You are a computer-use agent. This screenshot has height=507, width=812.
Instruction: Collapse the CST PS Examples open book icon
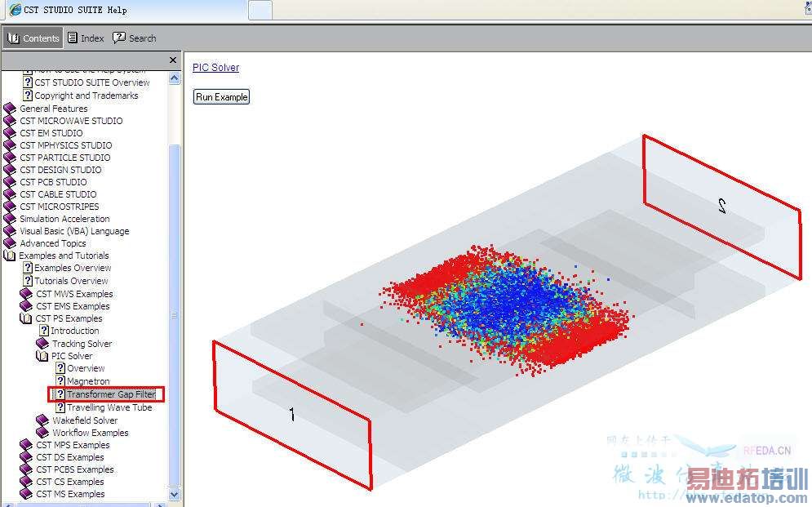tap(26, 318)
